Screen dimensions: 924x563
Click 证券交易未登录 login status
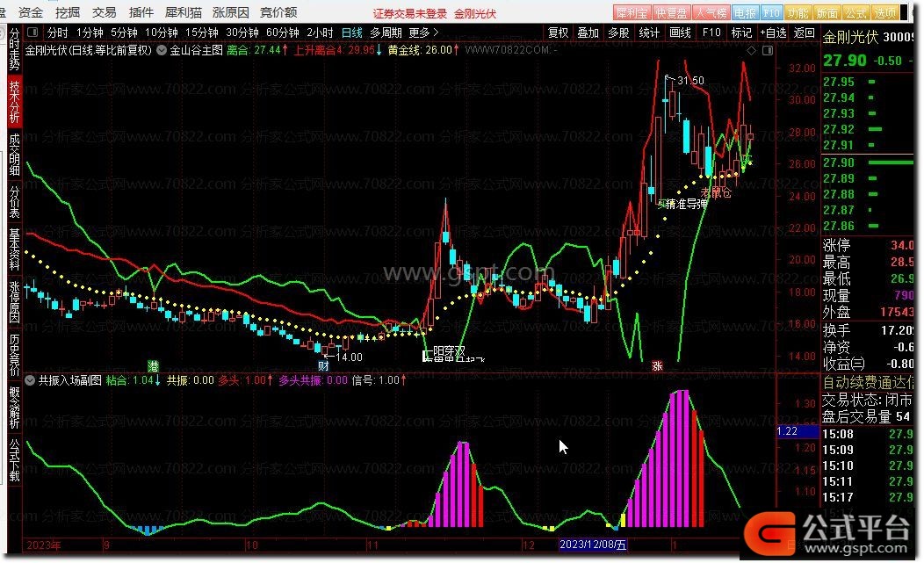coord(409,13)
